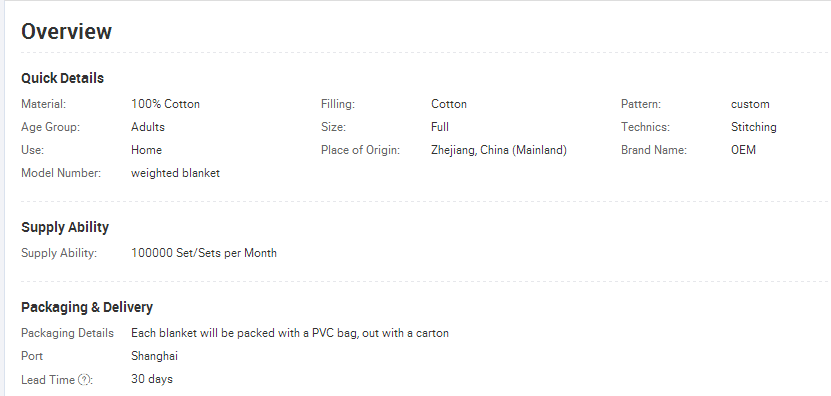Click the Overview heading
The image size is (831, 396).
click(66, 31)
